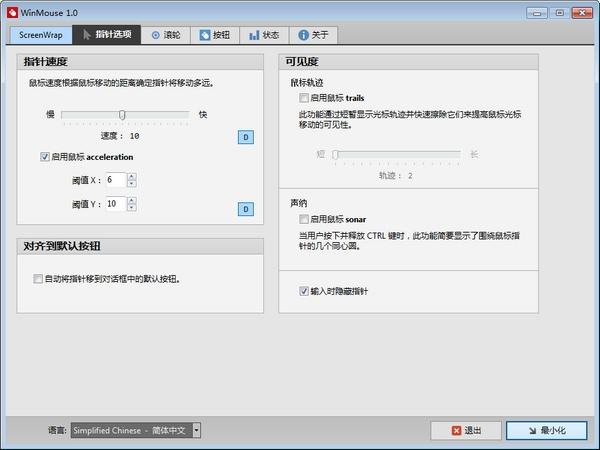This screenshot has width=600, height=450.
Task: Increase 阈值 X with up arrow
Action: 132,176
